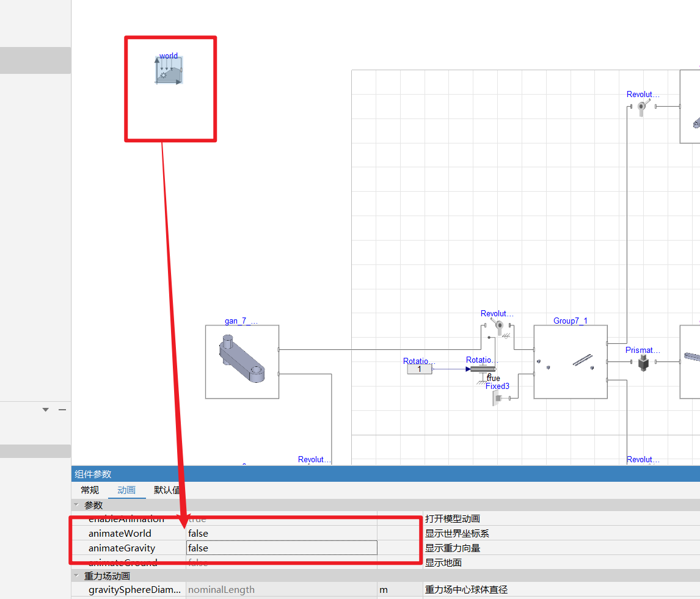Collapse the 参数 section

76,505
